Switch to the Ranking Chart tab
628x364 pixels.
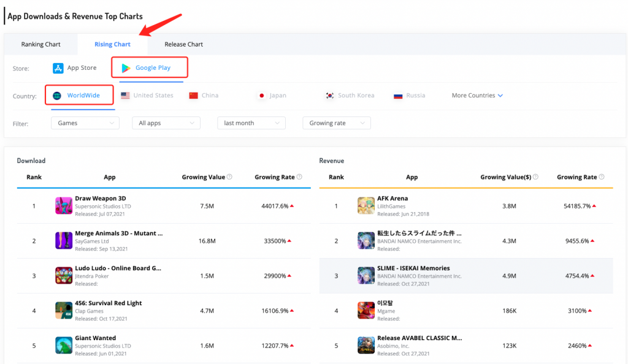coord(41,44)
